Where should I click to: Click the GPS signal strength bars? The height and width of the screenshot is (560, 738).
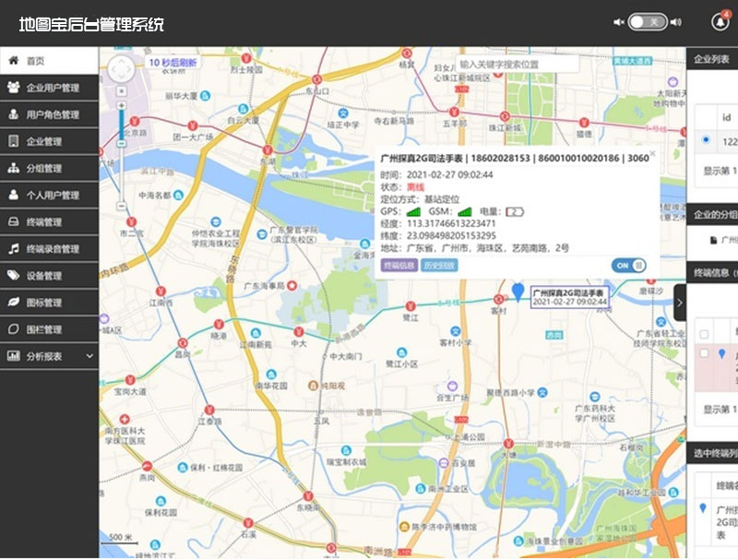(x=413, y=212)
